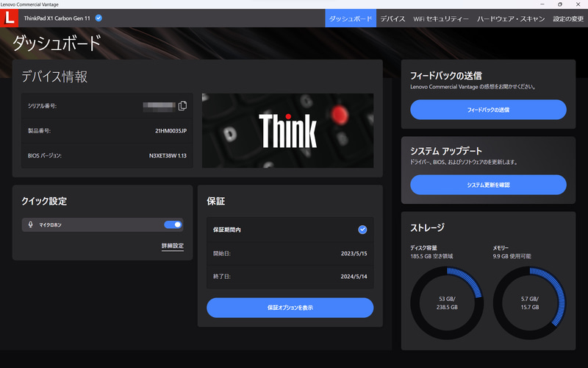Click the microphone icon in quick settings

pyautogui.click(x=31, y=224)
